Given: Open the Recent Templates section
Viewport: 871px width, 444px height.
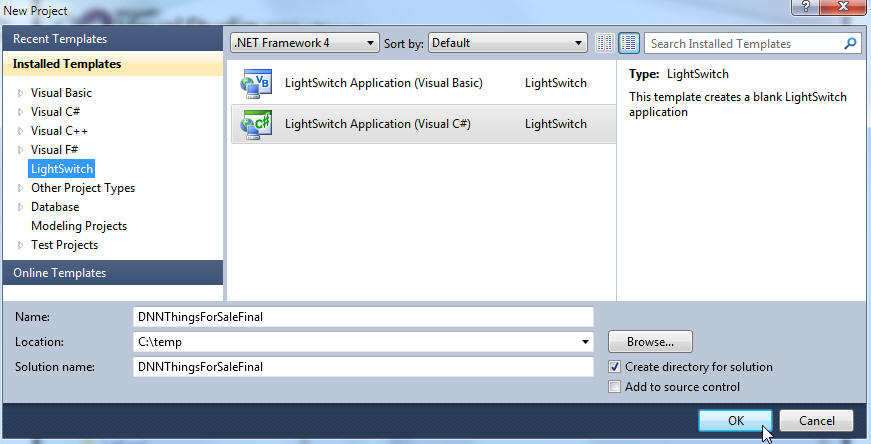Looking at the screenshot, I should [113, 39].
